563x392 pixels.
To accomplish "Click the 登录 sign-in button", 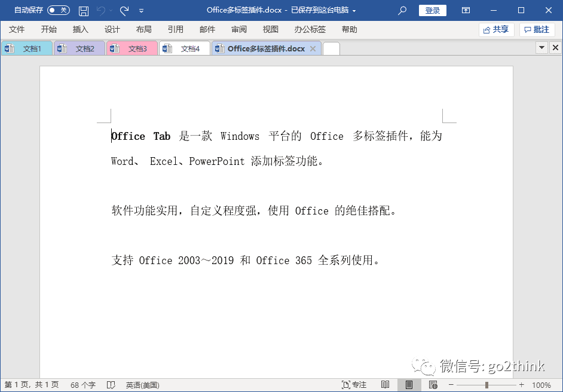I will (432, 10).
